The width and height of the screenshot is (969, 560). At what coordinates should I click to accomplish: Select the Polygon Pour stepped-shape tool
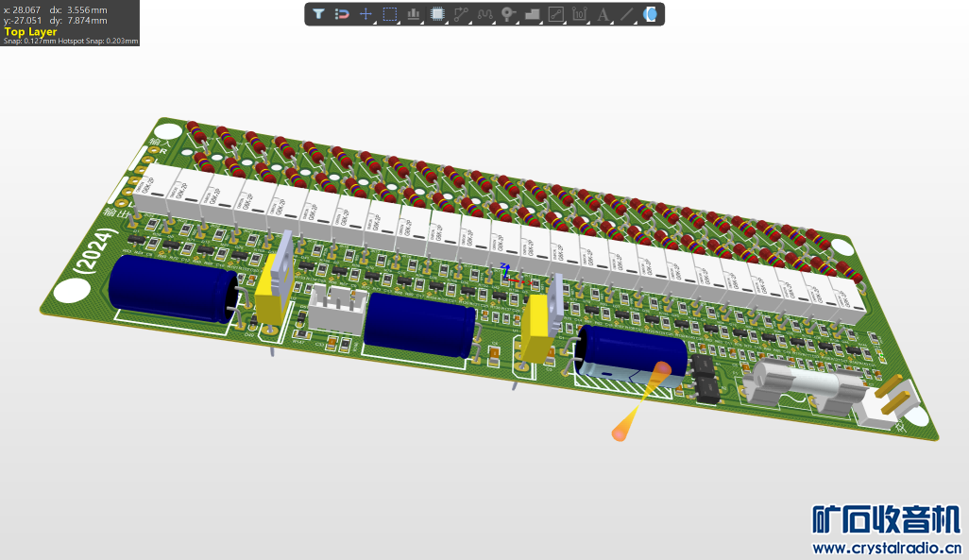click(x=533, y=14)
